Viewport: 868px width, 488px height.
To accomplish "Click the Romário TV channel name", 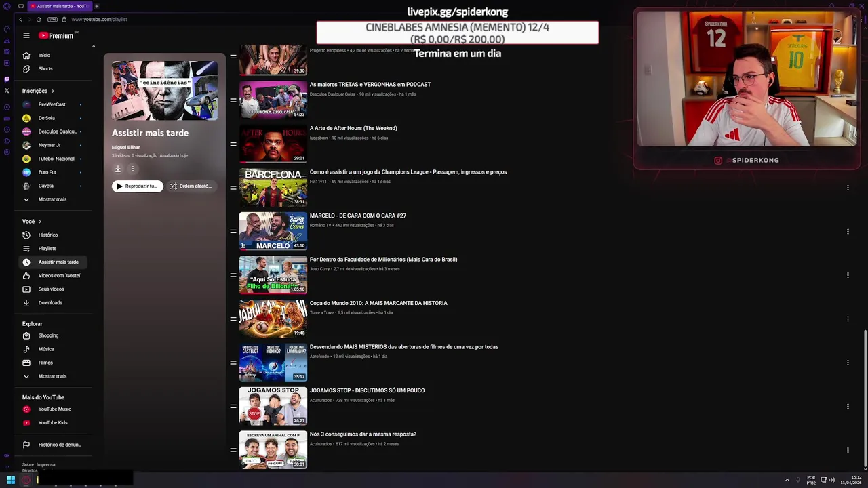I will click(x=320, y=225).
